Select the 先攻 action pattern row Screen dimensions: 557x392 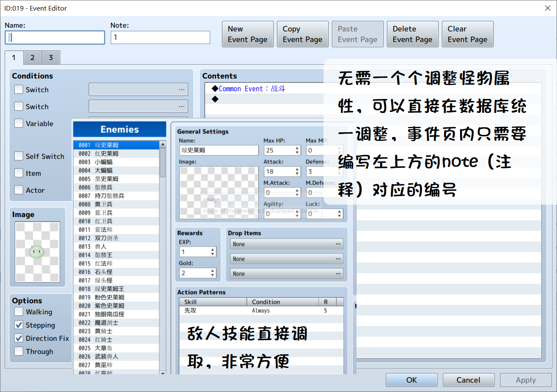pos(261,310)
